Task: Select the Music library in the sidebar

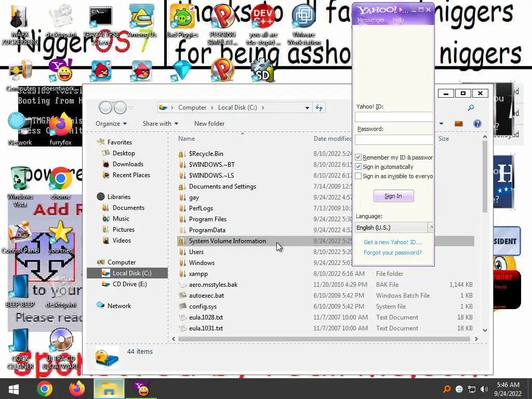Action: coord(121,219)
